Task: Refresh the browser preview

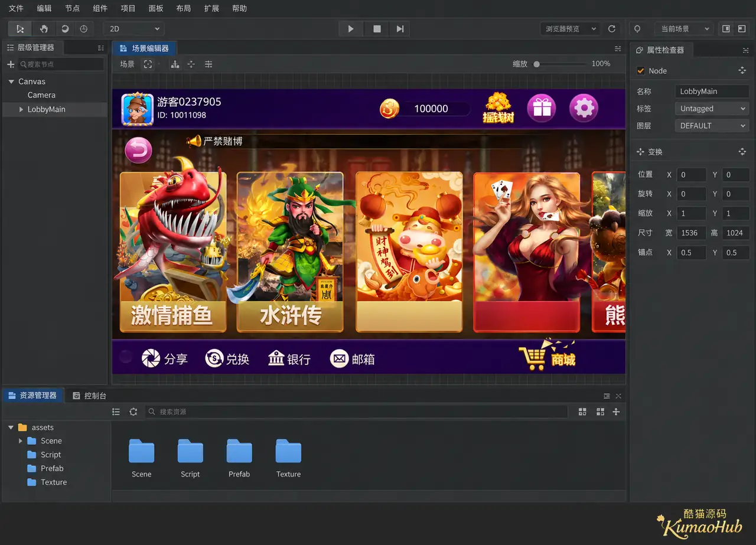Action: [x=612, y=28]
